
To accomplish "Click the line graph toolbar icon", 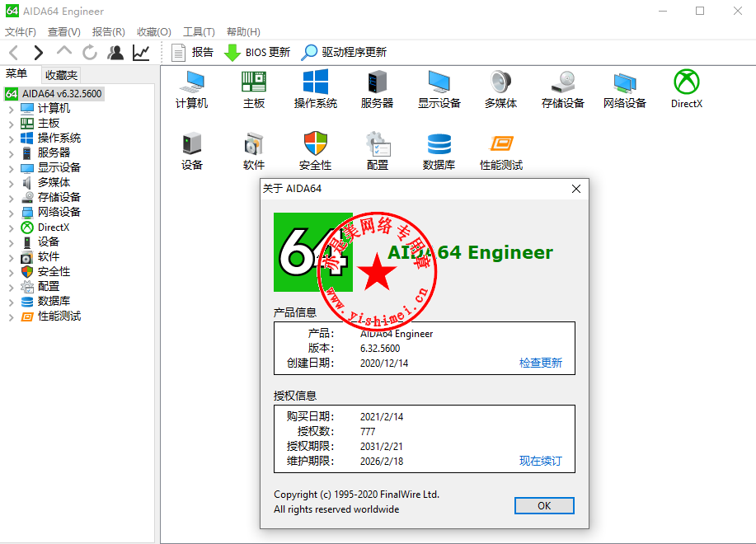I will (141, 52).
